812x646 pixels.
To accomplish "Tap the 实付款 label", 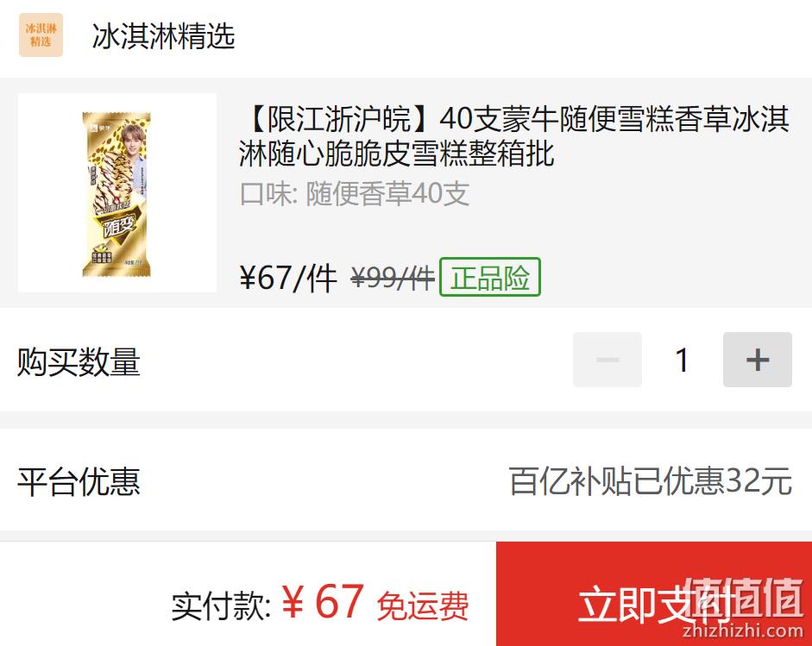I will (x=221, y=606).
